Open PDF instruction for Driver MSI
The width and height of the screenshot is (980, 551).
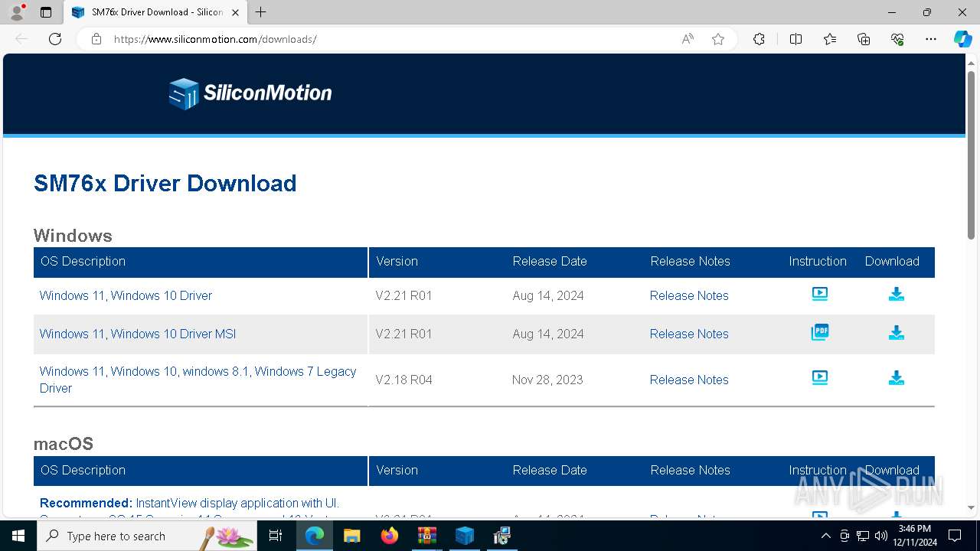[x=819, y=332]
